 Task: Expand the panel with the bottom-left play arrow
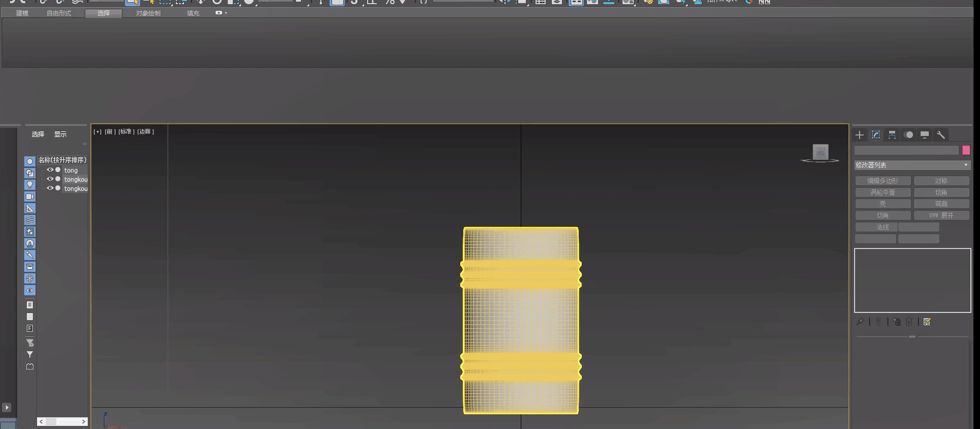(x=6, y=407)
